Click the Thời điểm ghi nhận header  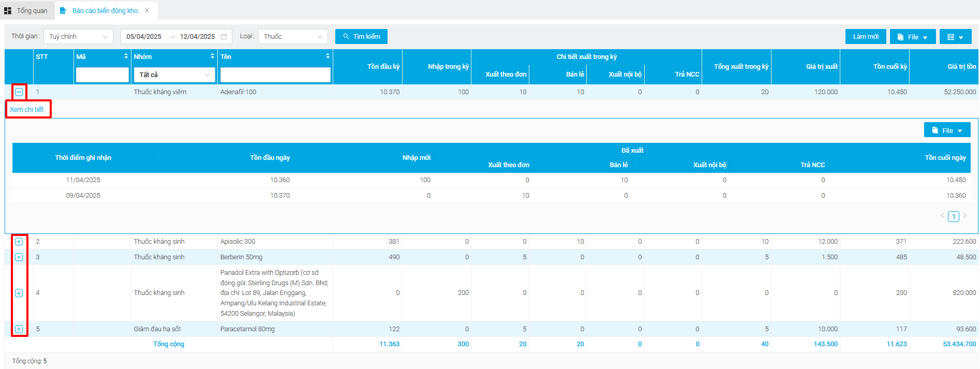tap(83, 158)
